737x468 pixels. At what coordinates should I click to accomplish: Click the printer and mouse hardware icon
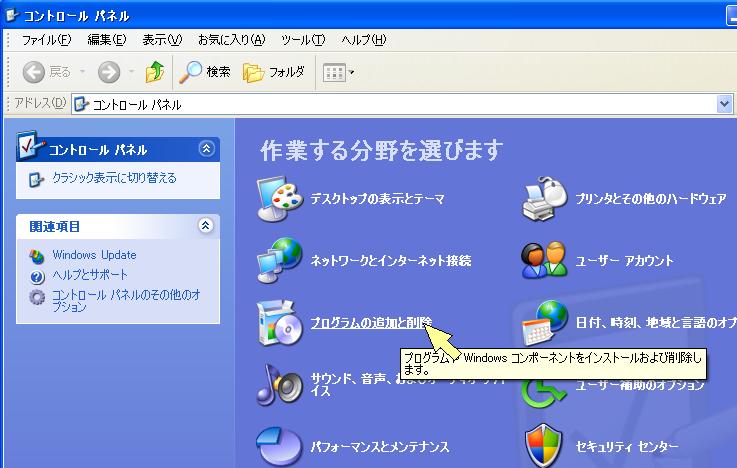coord(545,199)
